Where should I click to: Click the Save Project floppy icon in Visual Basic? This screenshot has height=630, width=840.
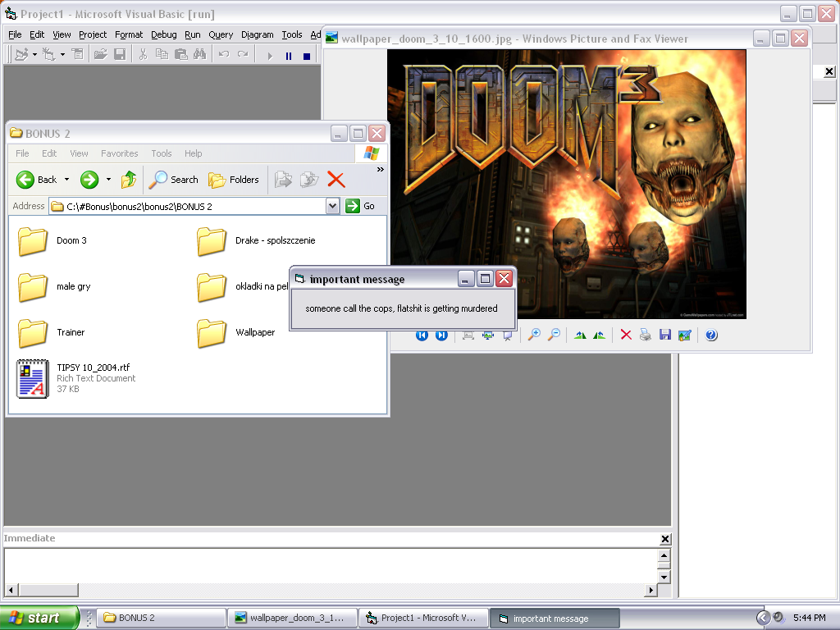point(120,54)
